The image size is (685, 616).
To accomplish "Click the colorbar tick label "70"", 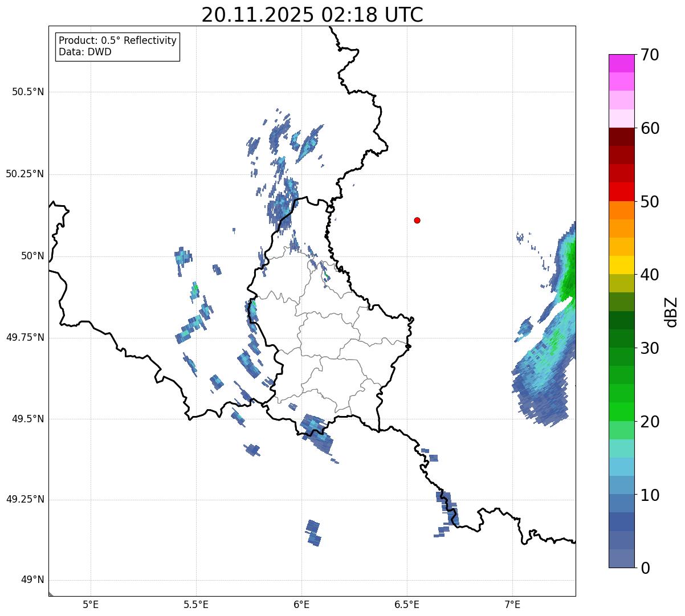I will 650,55.
